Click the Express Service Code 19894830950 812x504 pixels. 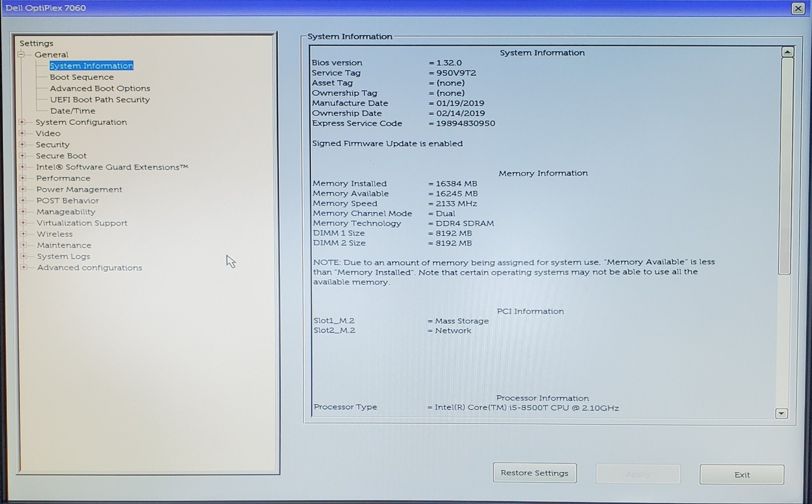[465, 123]
